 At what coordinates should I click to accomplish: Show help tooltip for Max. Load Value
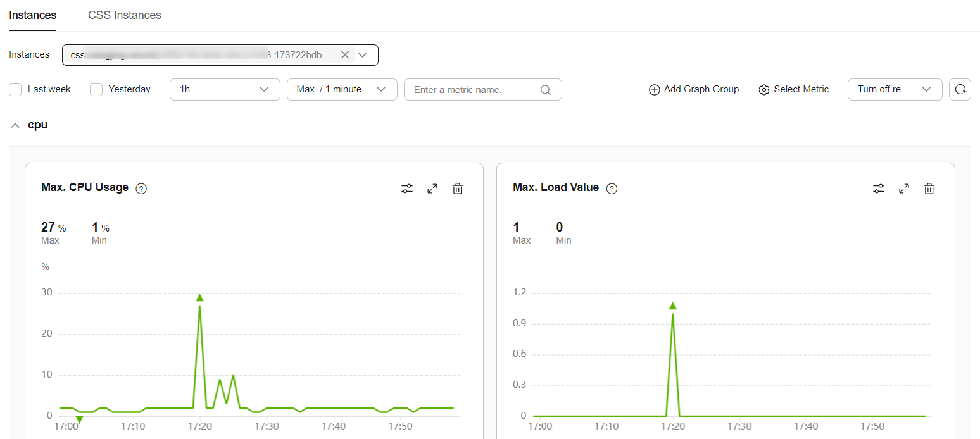click(x=612, y=189)
